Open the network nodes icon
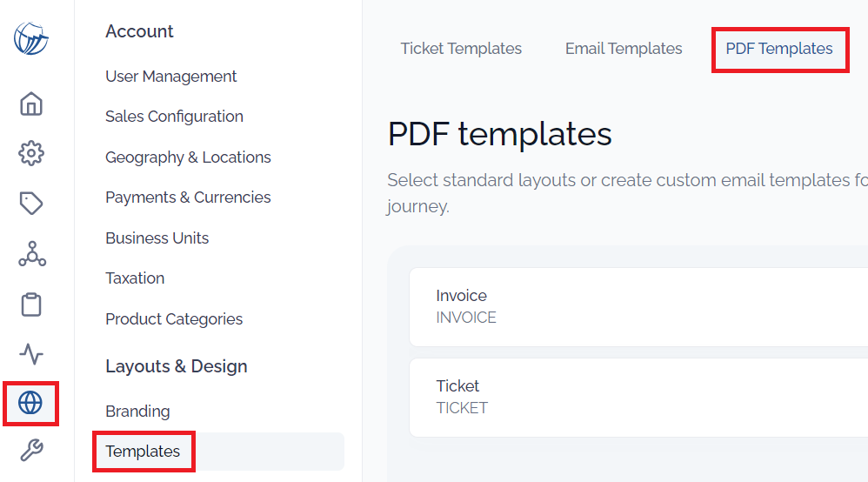The image size is (868, 482). coord(32,254)
